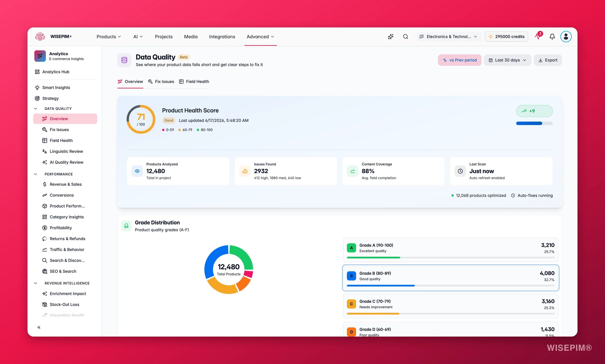Open the Products menu dropdown
The image size is (605, 364).
pos(109,37)
